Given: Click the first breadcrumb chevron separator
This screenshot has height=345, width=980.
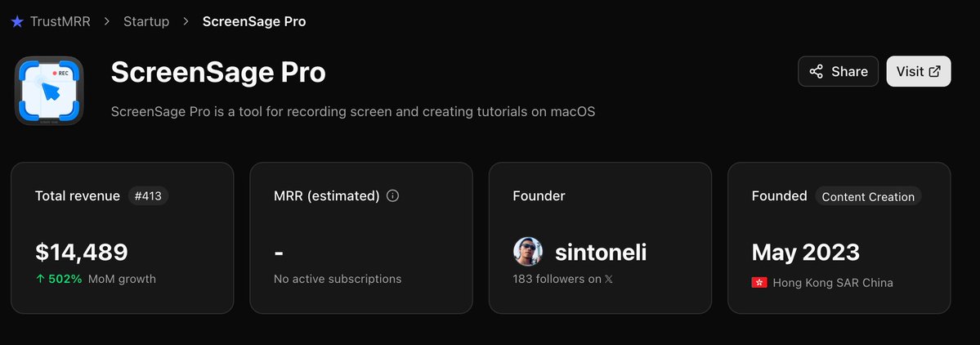Looking at the screenshot, I should tap(107, 22).
